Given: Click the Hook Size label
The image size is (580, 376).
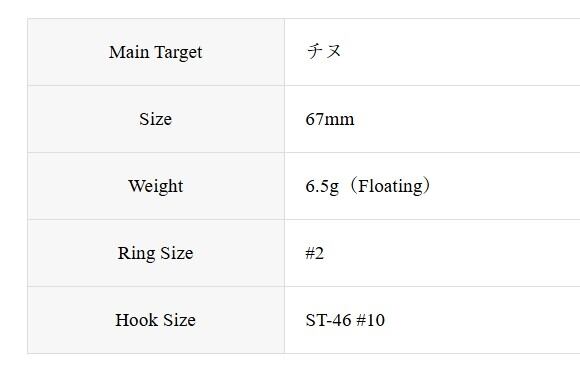Looking at the screenshot, I should [155, 320].
